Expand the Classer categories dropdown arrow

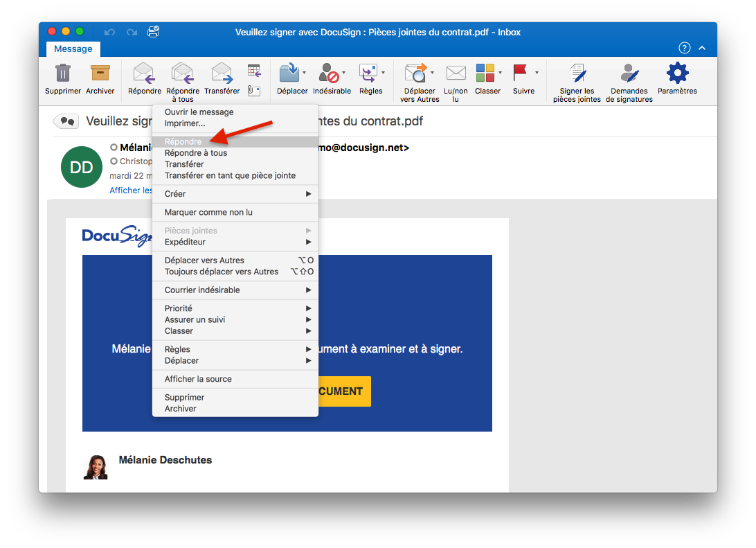pos(501,73)
